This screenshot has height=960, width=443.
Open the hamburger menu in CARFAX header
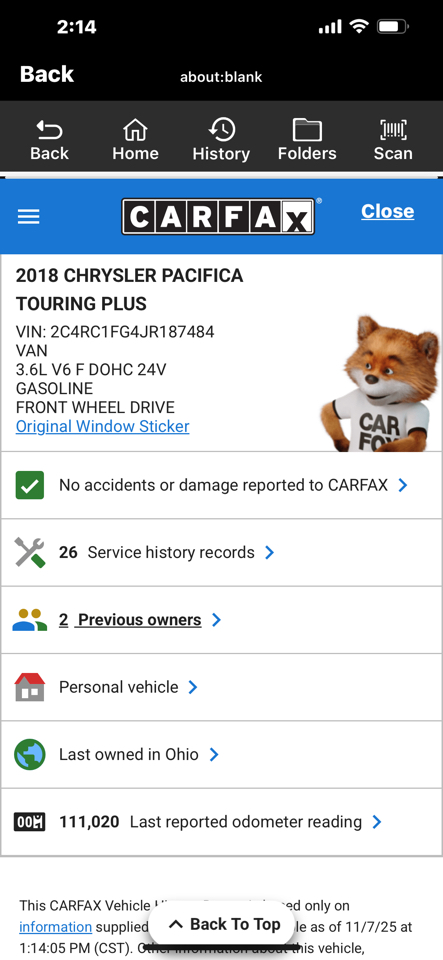pos(29,216)
